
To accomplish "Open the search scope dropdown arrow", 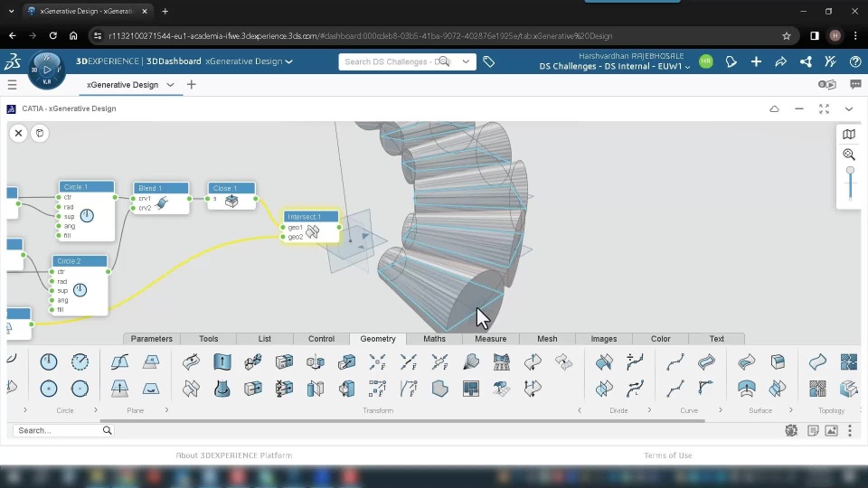I will click(x=467, y=61).
